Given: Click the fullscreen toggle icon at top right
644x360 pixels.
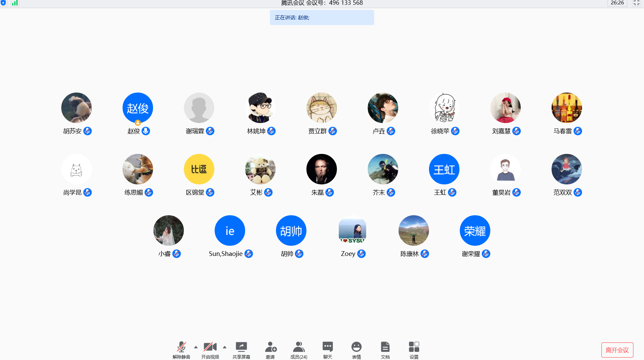Looking at the screenshot, I should [x=636, y=3].
